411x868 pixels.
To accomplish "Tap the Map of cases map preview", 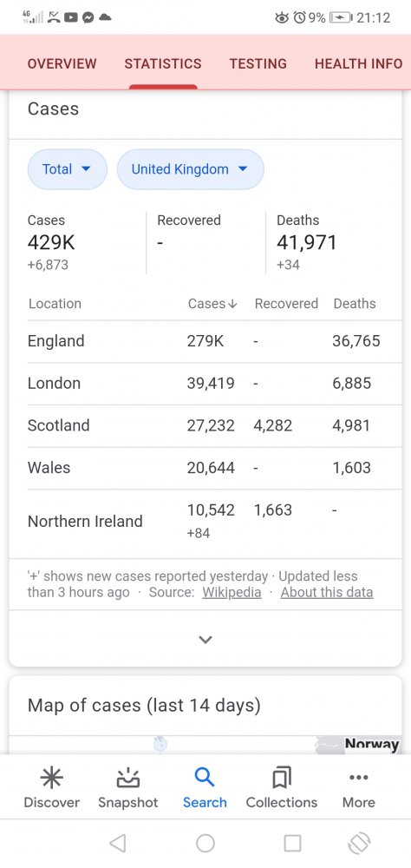I will tap(205, 745).
